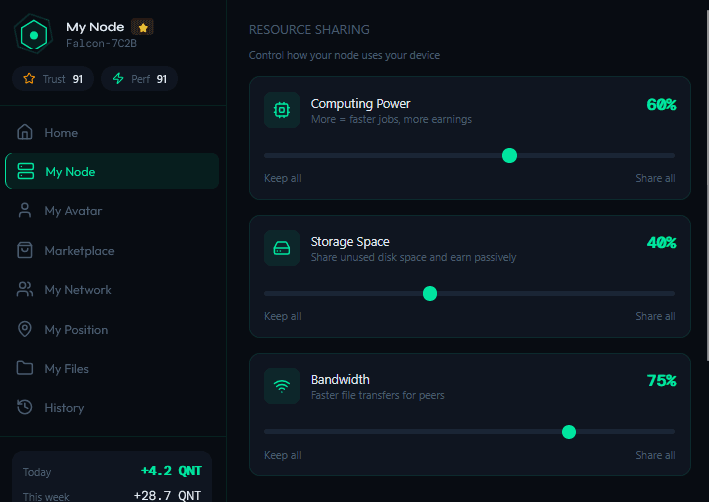The image size is (709, 502).
Task: Click the History clock icon
Action: [x=25, y=407]
